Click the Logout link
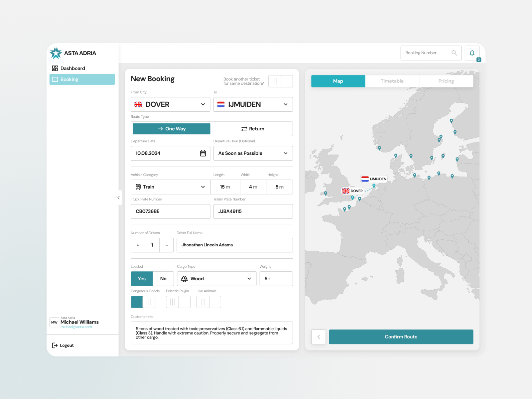Screen dimensions: 532x399 click(63, 345)
